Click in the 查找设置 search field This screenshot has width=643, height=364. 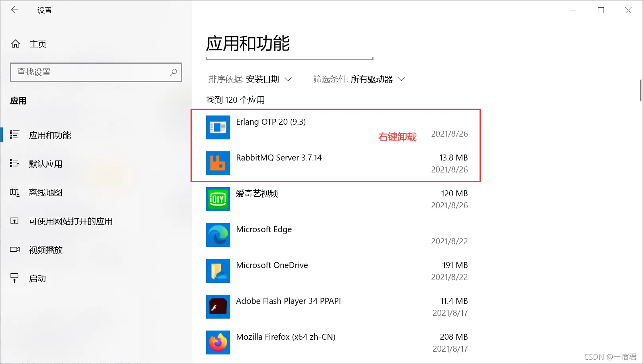96,72
